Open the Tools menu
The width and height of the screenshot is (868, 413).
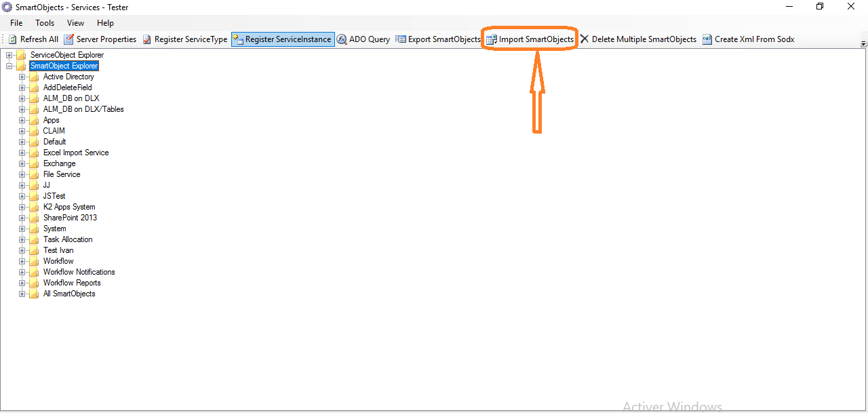click(x=45, y=23)
